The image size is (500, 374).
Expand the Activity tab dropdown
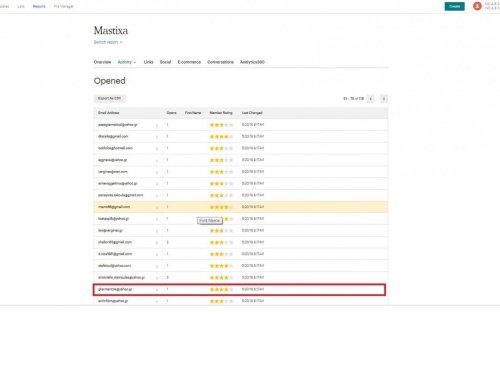pyautogui.click(x=127, y=62)
